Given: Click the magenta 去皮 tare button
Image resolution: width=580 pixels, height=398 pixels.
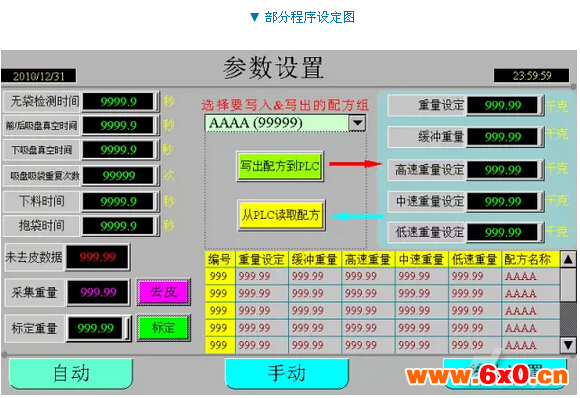Looking at the screenshot, I should [x=163, y=292].
